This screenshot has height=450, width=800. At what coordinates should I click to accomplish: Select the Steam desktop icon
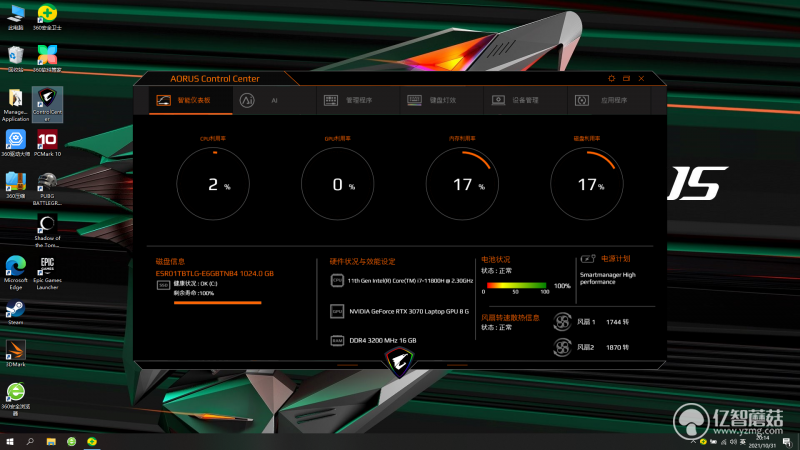[x=15, y=313]
